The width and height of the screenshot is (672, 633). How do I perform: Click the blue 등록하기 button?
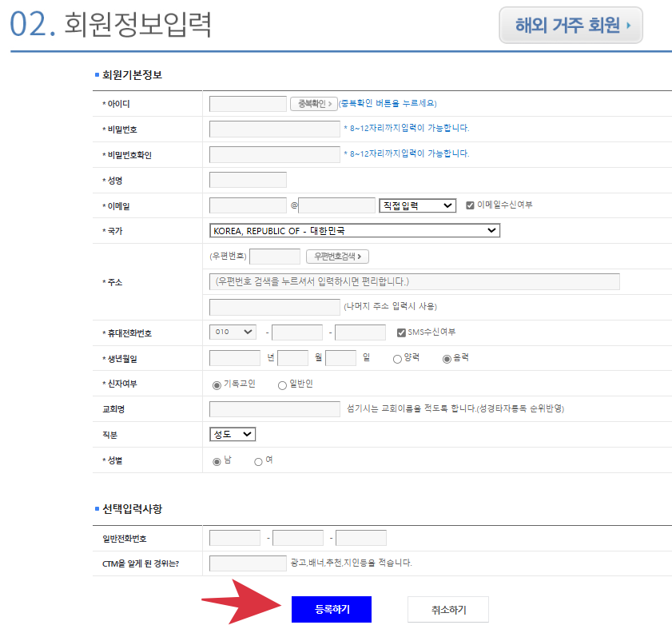point(332,609)
